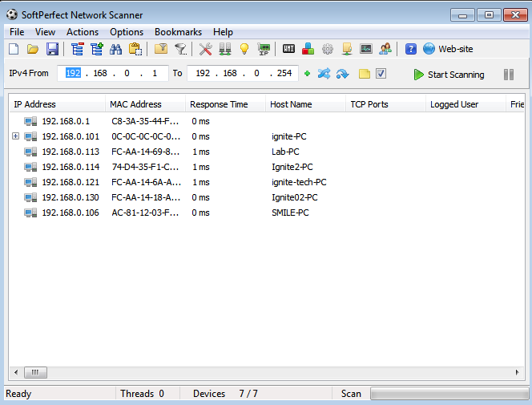This screenshot has width=532, height=405.
Task: Click the monitor graph toolbar icon
Action: (x=366, y=49)
